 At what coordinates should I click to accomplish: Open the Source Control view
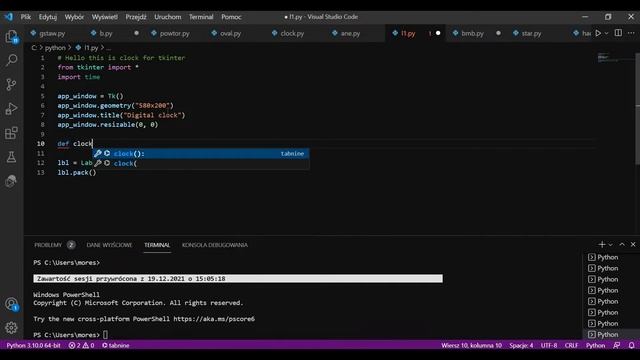point(11,84)
